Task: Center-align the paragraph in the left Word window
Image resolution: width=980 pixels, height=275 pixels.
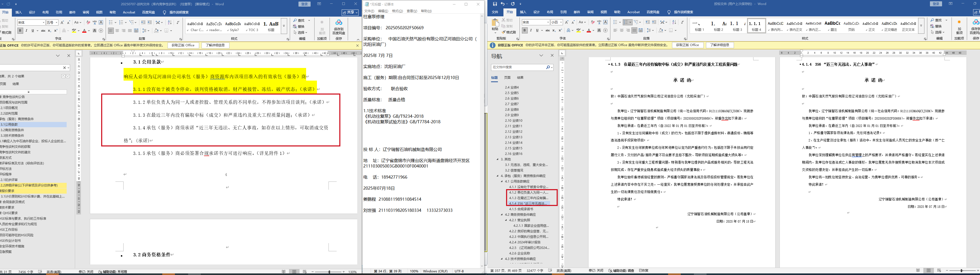Action: pos(117,31)
